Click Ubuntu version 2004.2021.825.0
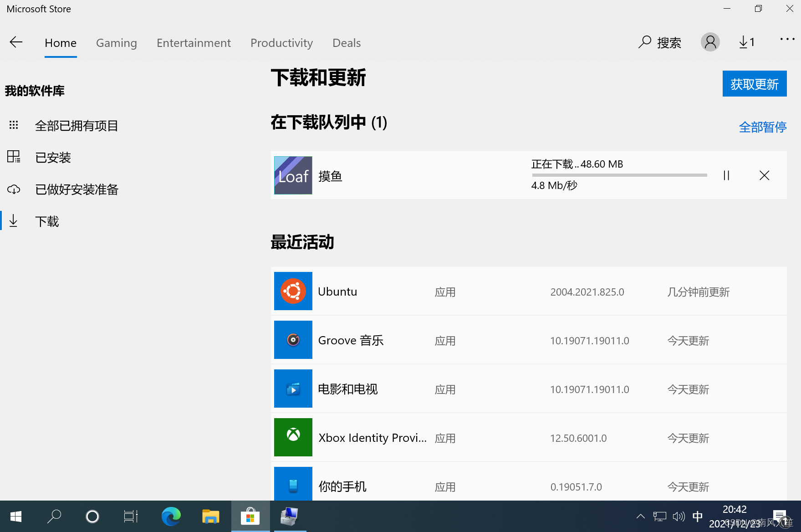Viewport: 801px width, 532px height. [587, 292]
